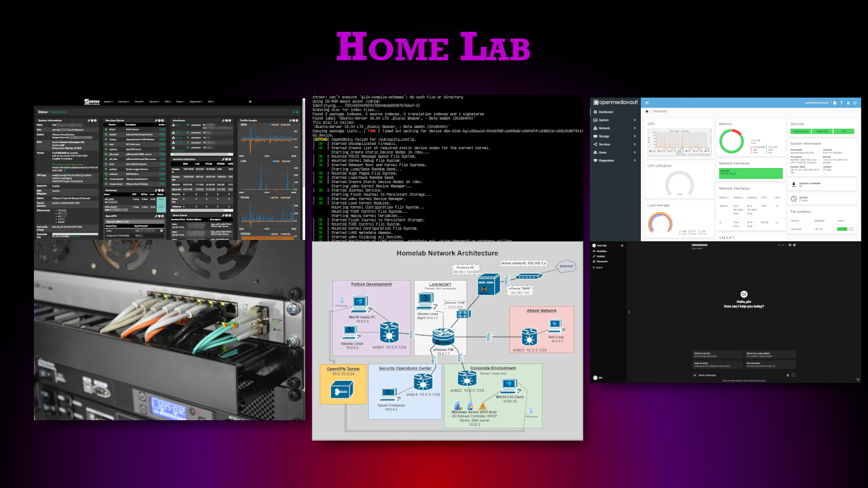Open the mistral:latest model selector dropdown
Image resolution: width=868 pixels, height=488 pixels.
(699, 245)
